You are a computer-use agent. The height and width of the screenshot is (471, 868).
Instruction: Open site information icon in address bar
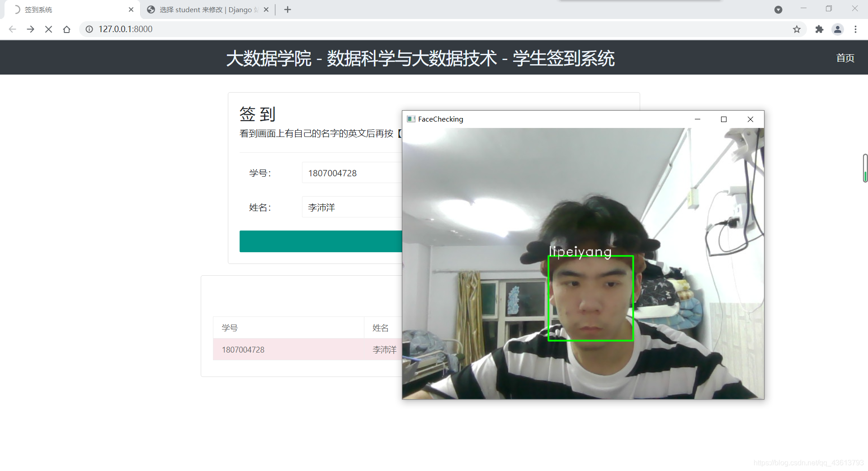click(90, 29)
